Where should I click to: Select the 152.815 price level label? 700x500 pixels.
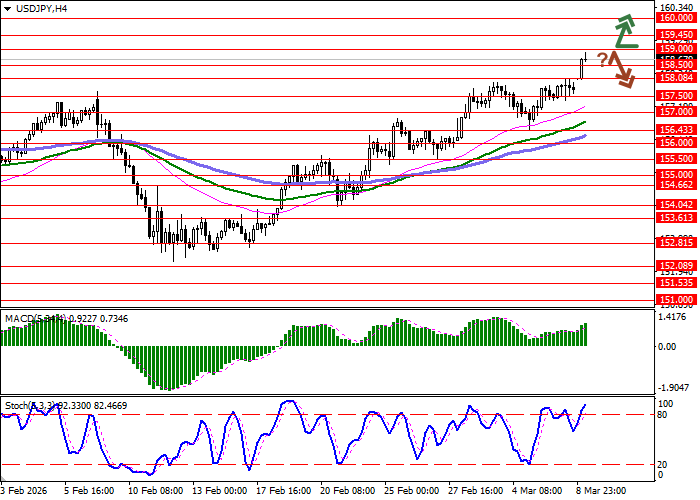click(676, 243)
